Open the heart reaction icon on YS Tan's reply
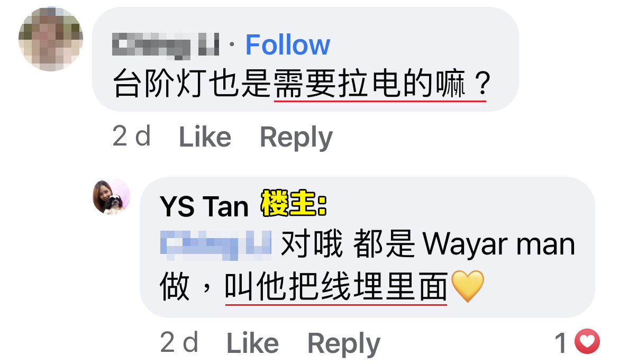The width and height of the screenshot is (619, 364). pos(587,341)
